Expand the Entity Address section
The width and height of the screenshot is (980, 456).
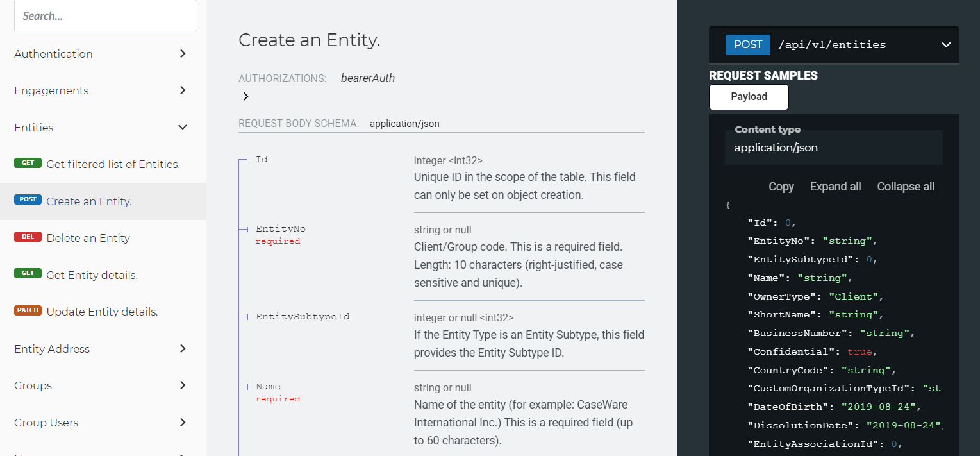[x=183, y=349]
